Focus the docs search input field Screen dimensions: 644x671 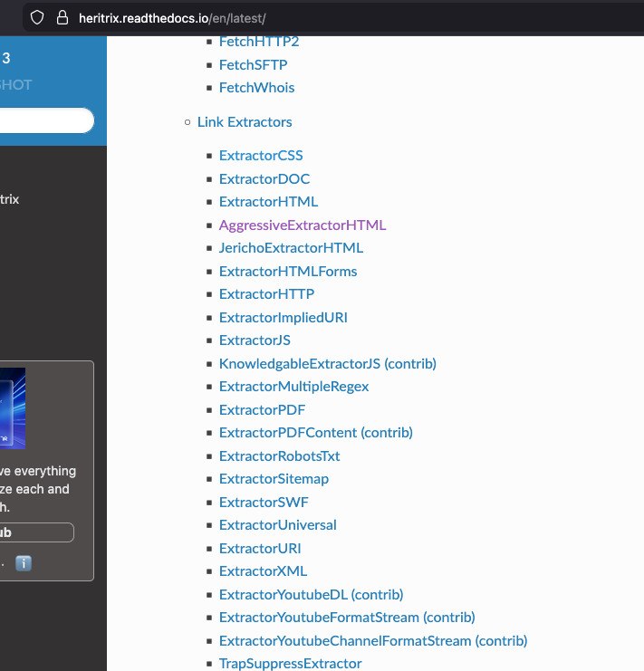point(45,120)
